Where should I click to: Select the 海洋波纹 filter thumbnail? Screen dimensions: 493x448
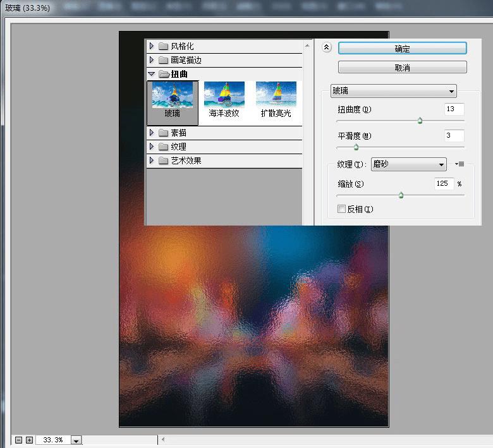click(x=224, y=100)
